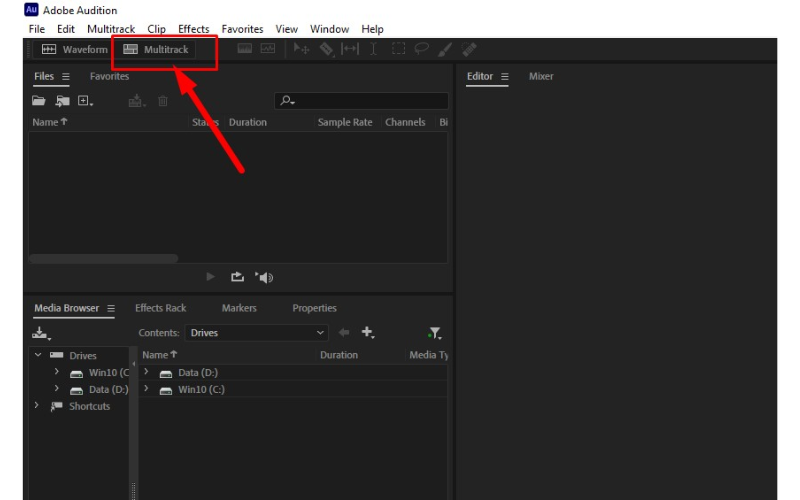
Task: Switch to the Effects Rack tab
Action: coord(160,308)
